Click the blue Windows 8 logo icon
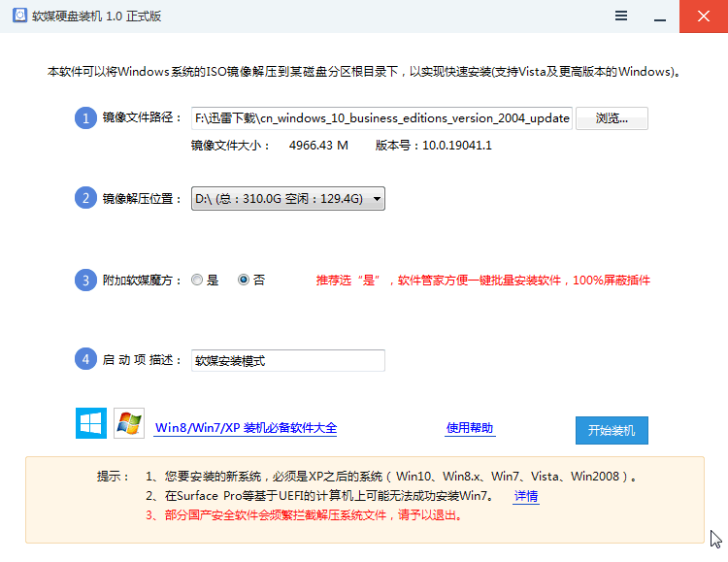This screenshot has width=728, height=562. (x=91, y=423)
